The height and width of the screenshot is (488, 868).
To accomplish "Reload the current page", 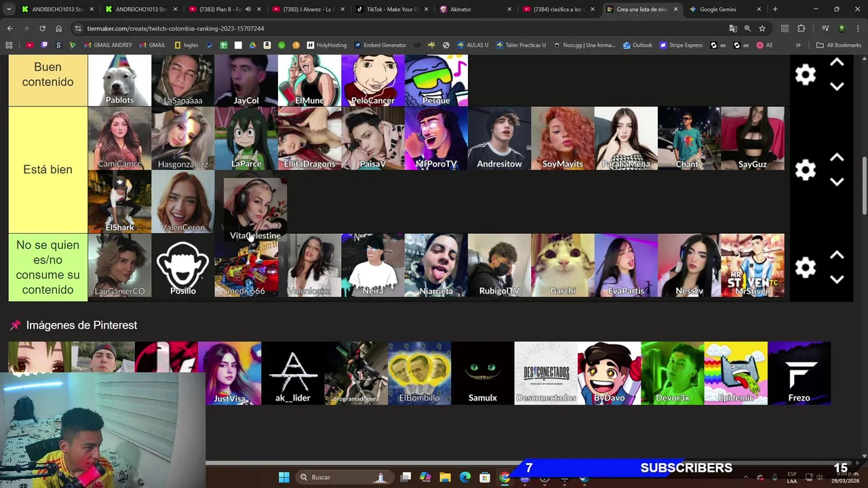I will (42, 28).
